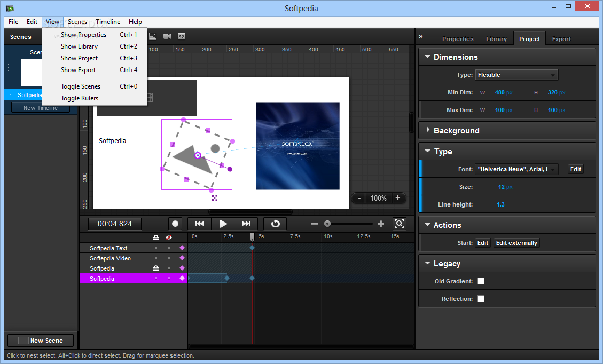Click the record keyframes button
This screenshot has width=603, height=364.
pyautogui.click(x=175, y=224)
